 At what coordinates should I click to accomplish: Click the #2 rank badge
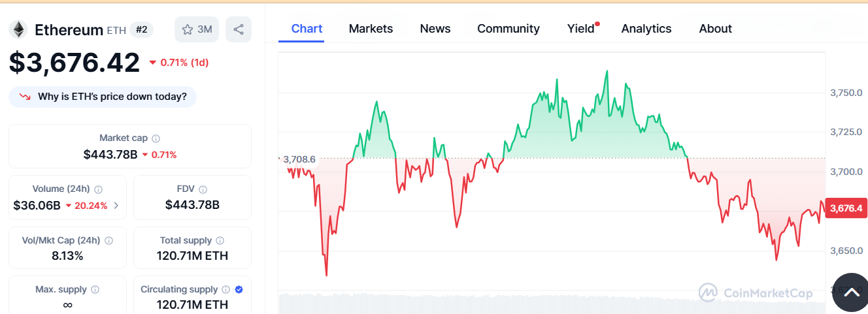tap(141, 29)
